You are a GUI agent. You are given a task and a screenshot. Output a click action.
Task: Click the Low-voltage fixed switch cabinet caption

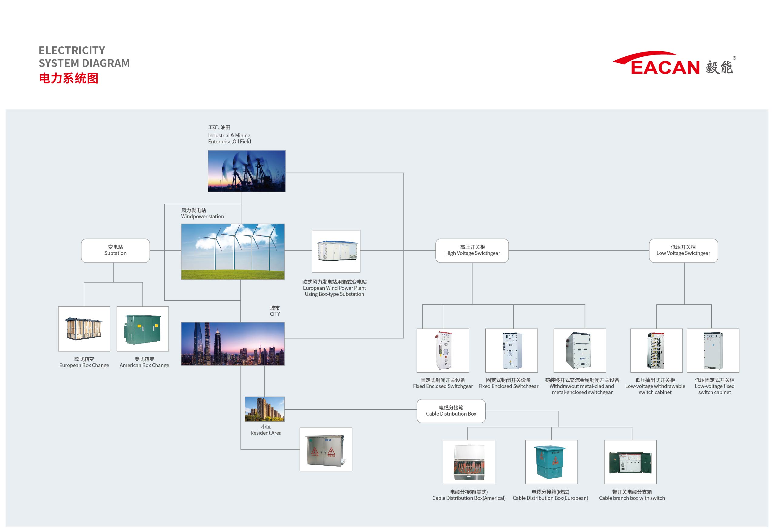pos(715,389)
